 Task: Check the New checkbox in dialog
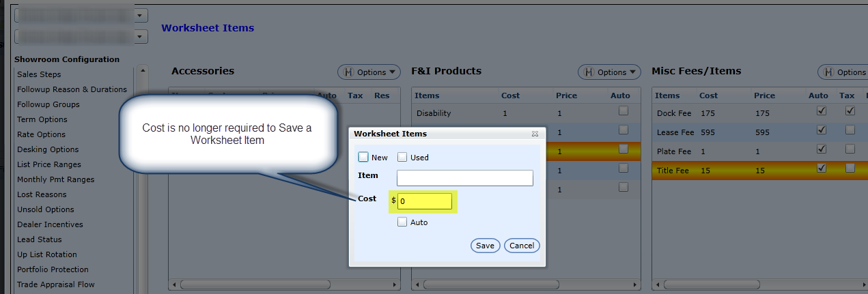363,157
